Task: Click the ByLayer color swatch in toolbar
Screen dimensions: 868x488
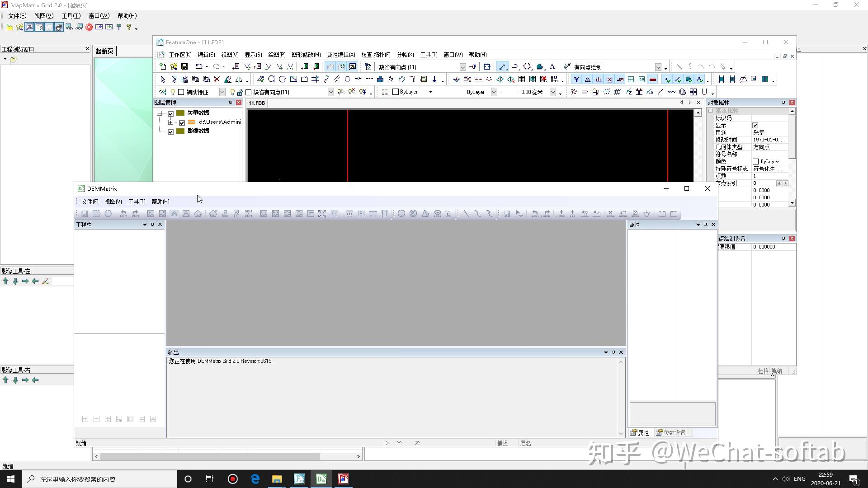Action: click(x=396, y=92)
